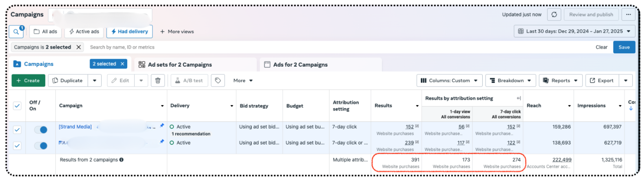644x180 pixels.
Task: Open the three-dots more options menu
Action: click(628, 14)
